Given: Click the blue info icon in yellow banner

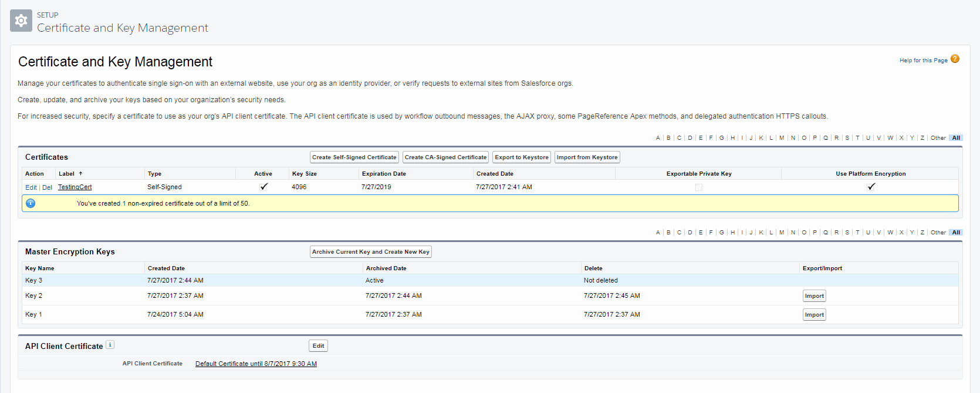Looking at the screenshot, I should click(x=31, y=203).
